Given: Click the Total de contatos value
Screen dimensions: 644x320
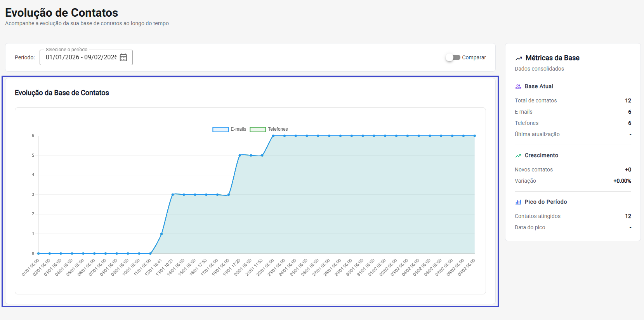Looking at the screenshot, I should pyautogui.click(x=628, y=100).
